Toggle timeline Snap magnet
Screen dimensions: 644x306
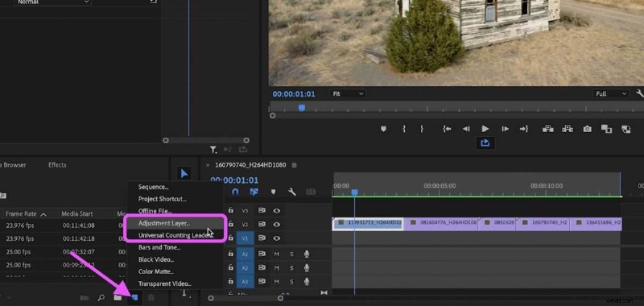point(235,192)
